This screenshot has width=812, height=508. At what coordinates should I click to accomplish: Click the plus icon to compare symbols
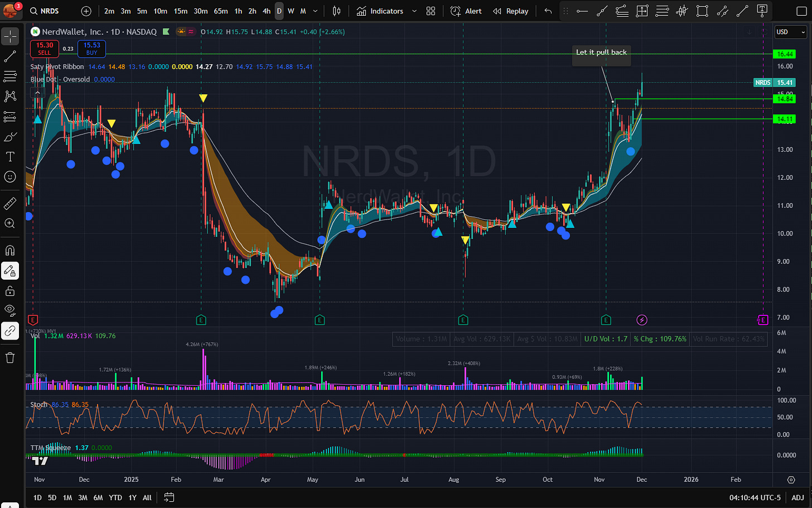point(86,11)
